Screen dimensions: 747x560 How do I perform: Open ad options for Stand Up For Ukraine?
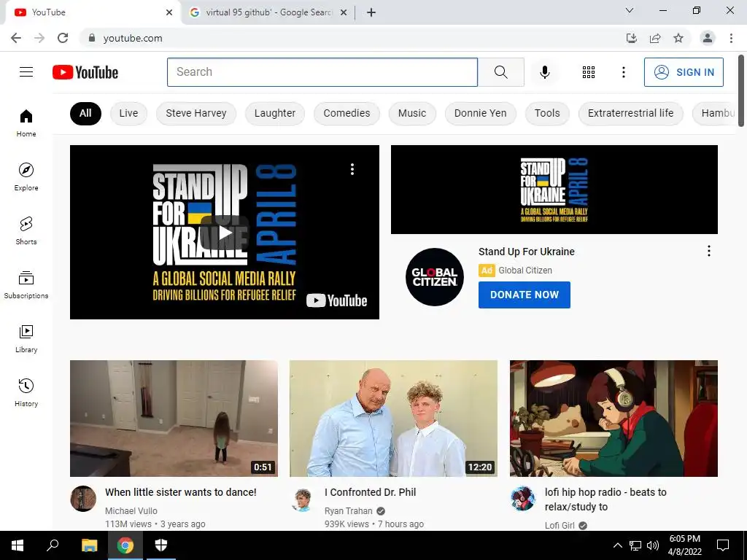709,251
